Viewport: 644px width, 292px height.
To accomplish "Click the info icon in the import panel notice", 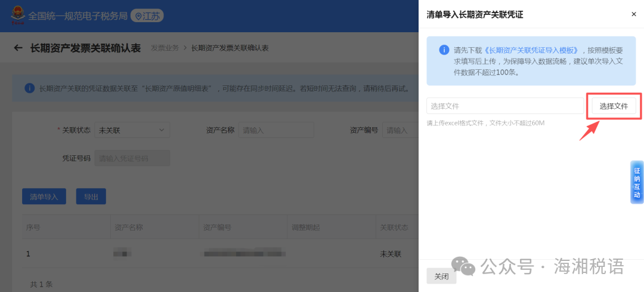I will click(x=444, y=50).
